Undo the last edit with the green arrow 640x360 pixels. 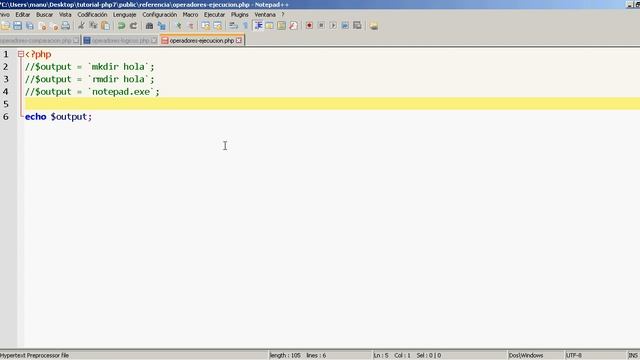click(121, 26)
